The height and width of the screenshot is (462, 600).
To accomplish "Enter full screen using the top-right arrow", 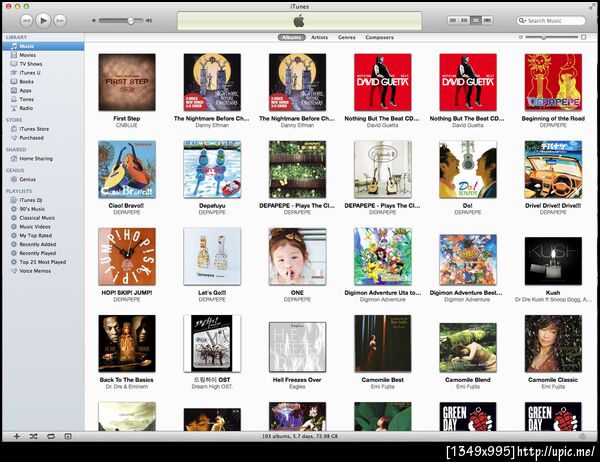I will [x=592, y=7].
